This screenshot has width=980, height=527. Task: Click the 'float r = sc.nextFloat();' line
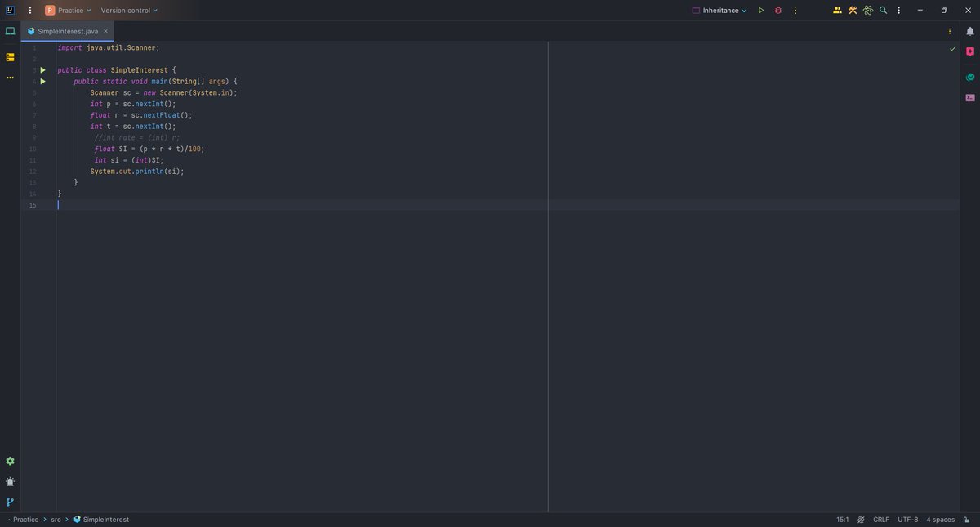[x=141, y=115]
